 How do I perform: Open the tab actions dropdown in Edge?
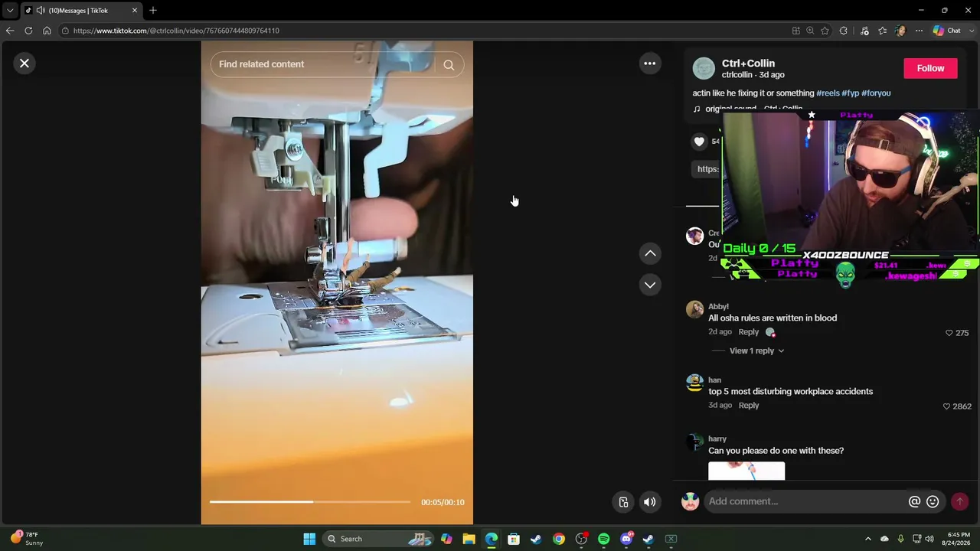pos(10,11)
